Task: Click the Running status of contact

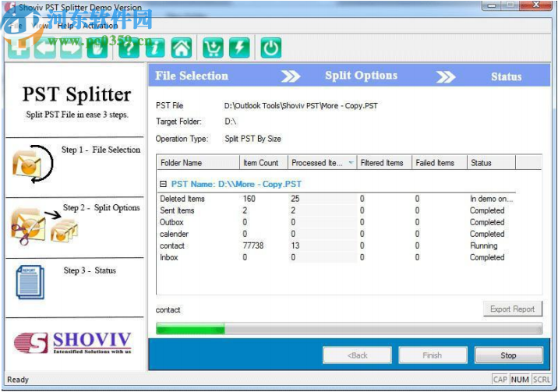Action: (484, 245)
